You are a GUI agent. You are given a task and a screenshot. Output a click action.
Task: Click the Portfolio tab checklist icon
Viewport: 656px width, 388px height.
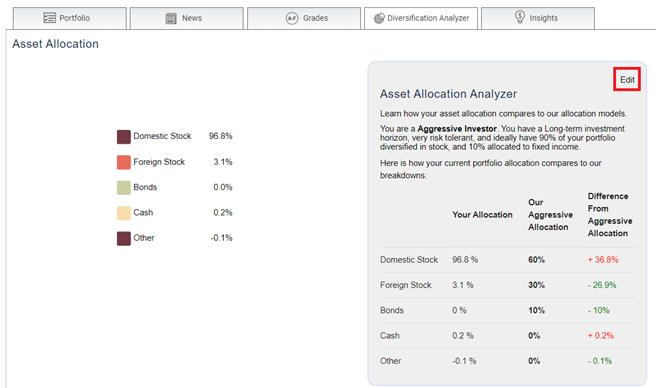click(49, 18)
